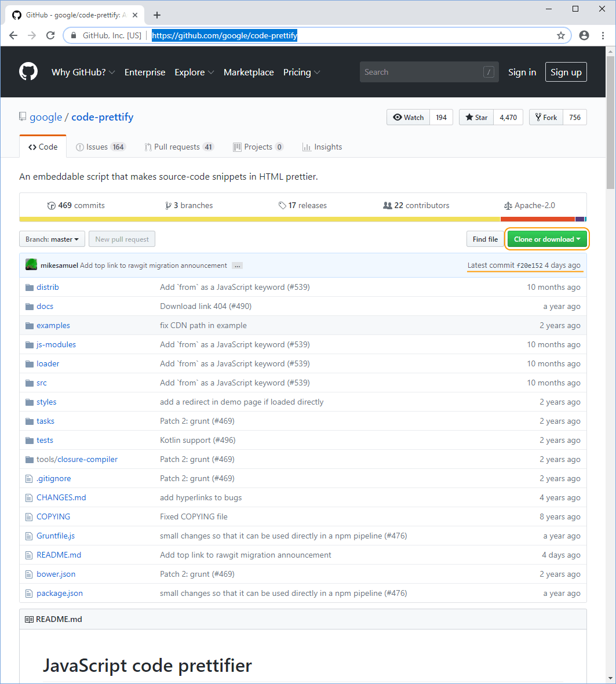Close the GitHub code-prettify tab
Screen dimensions: 616x684
click(135, 15)
